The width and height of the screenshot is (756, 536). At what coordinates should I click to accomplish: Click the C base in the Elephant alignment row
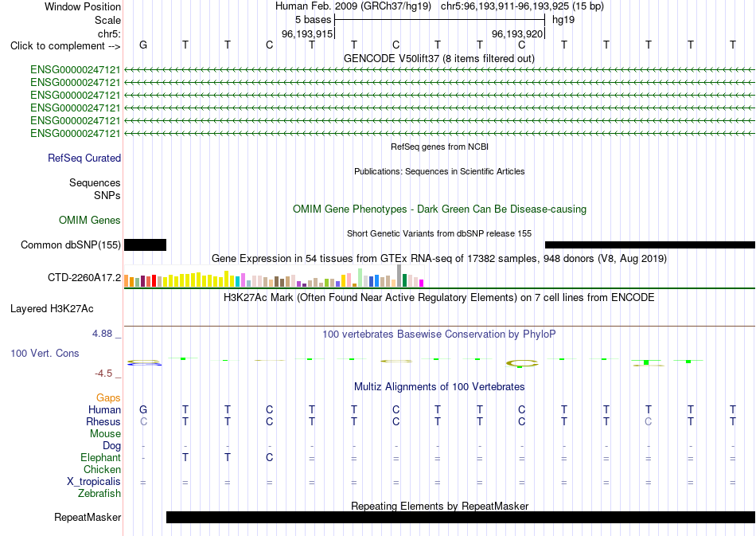(x=270, y=457)
